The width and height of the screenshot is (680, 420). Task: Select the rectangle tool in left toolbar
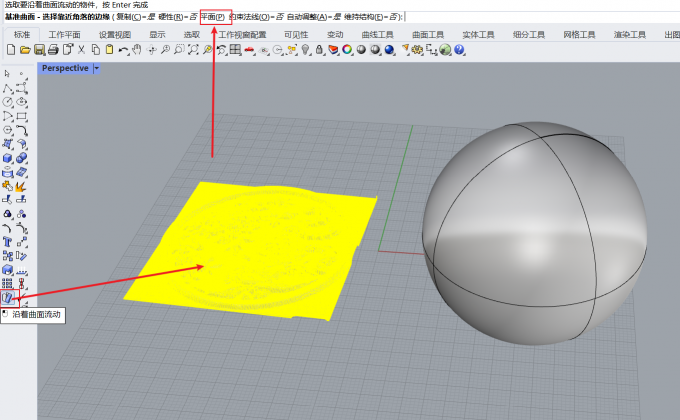[21, 116]
